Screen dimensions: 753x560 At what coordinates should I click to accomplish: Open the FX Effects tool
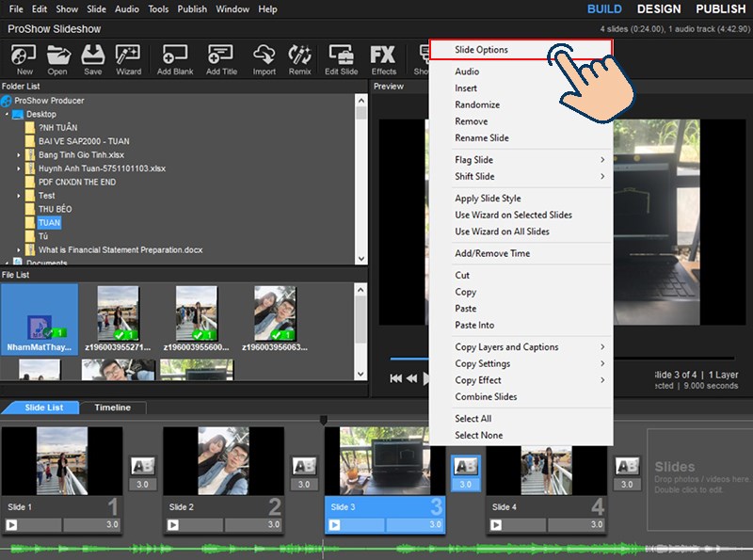383,59
